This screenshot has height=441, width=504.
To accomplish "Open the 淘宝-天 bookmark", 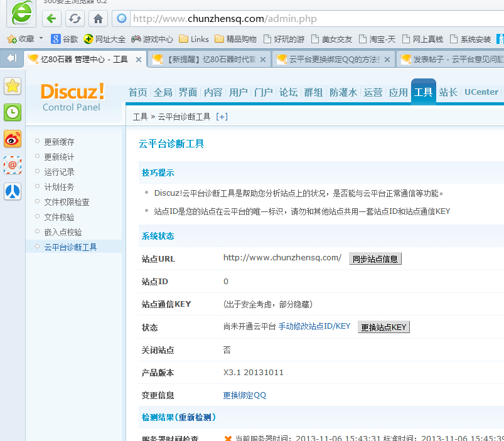I will [x=377, y=39].
